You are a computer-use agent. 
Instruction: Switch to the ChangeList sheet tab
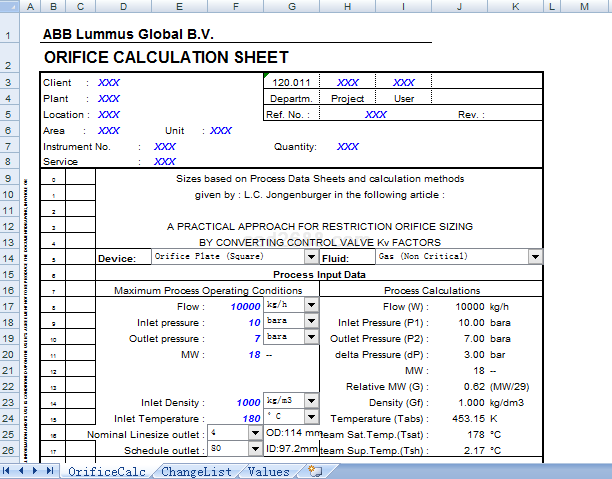tap(196, 471)
